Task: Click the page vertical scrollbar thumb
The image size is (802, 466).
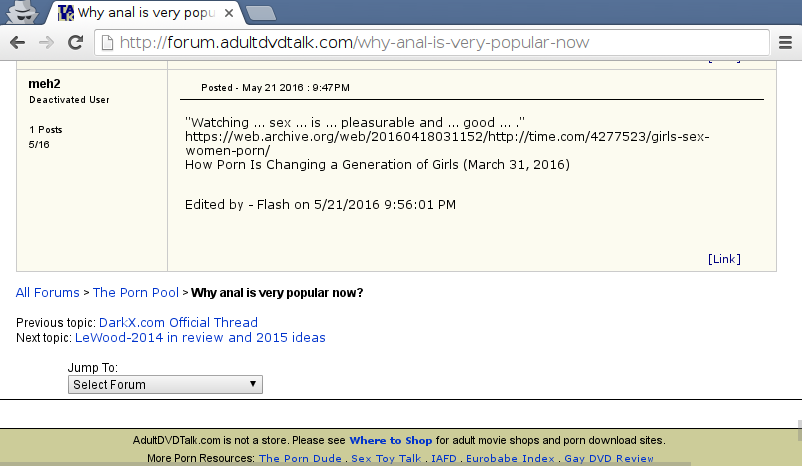Action: [799, 430]
